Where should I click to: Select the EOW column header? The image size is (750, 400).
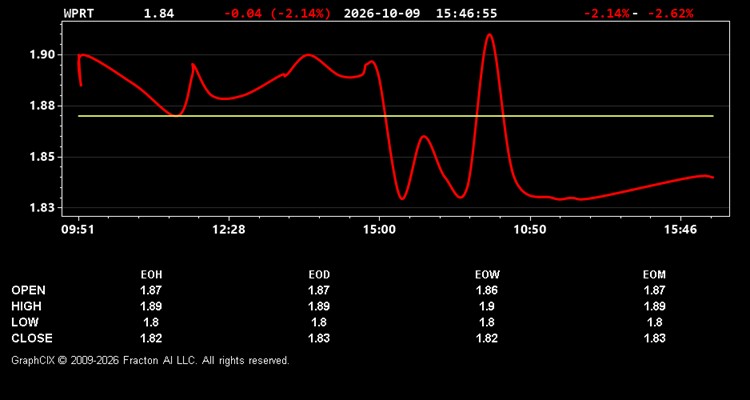click(x=487, y=275)
